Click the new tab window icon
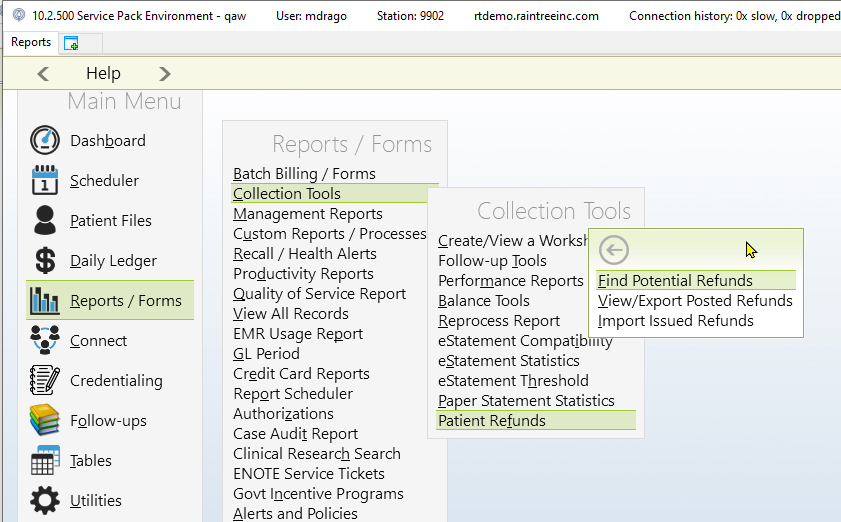 coord(71,43)
